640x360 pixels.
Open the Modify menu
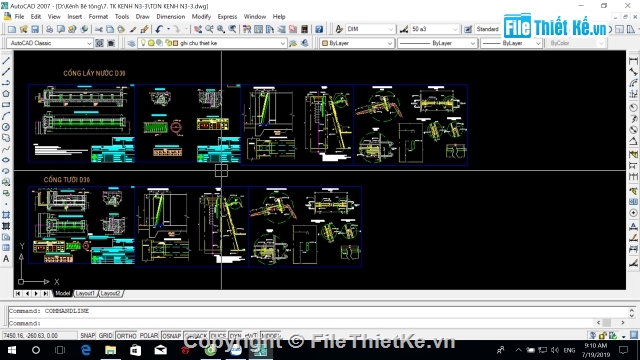point(201,17)
